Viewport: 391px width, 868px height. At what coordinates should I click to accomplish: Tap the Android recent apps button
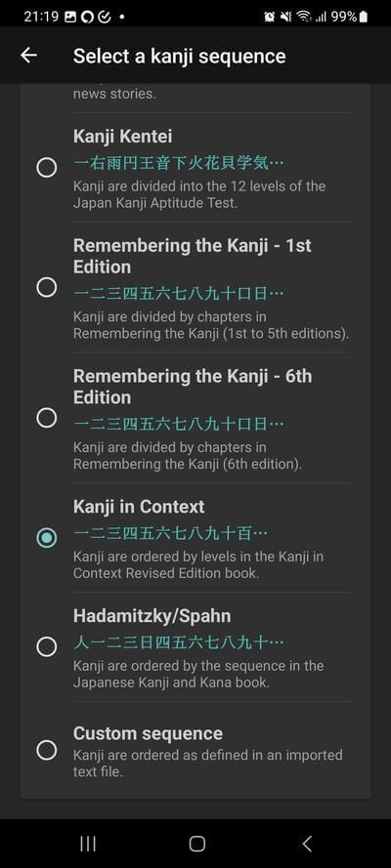(88, 843)
